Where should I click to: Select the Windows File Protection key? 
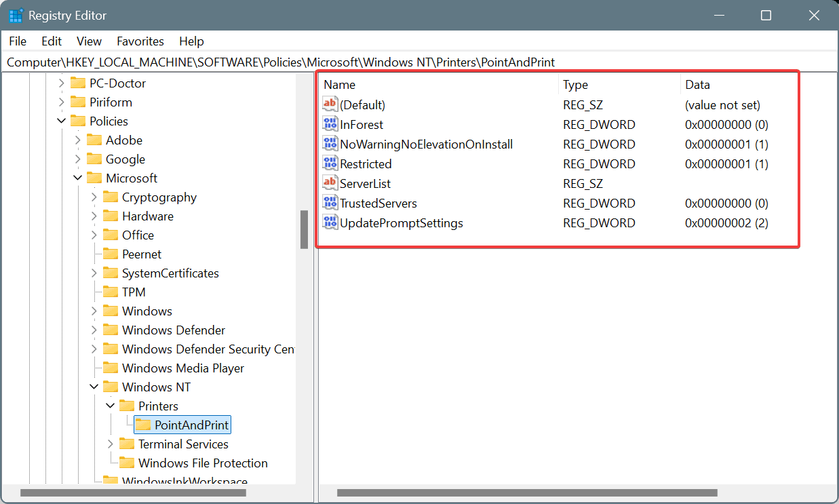(203, 463)
